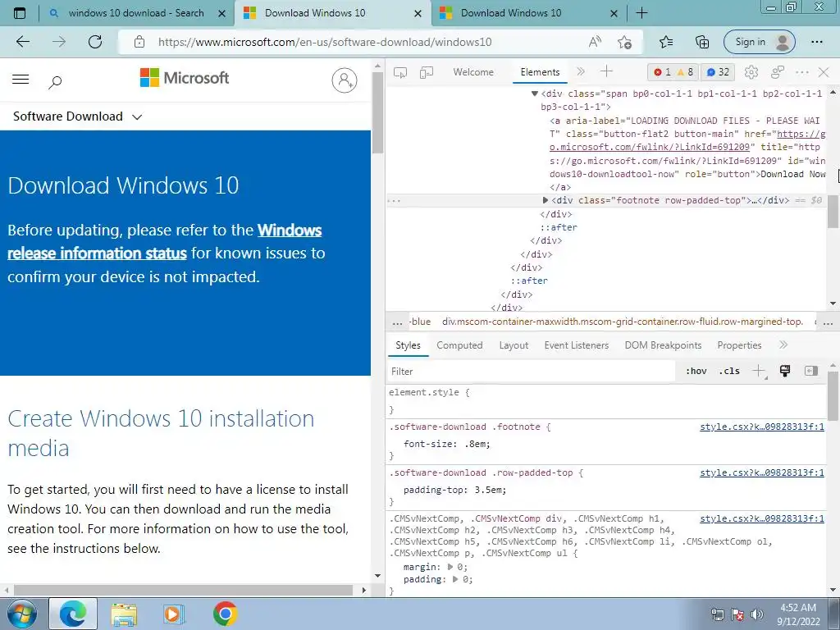Click the webpage horizontal scrollbar

(183, 591)
